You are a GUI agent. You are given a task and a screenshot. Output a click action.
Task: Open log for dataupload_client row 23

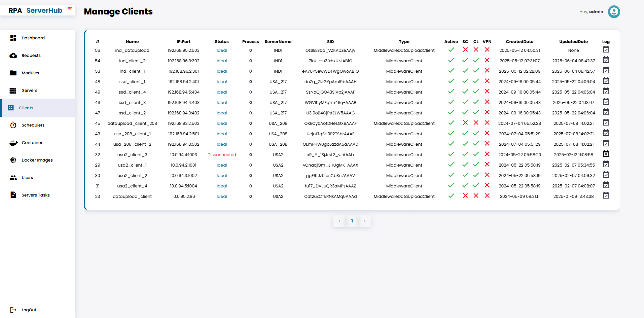606,196
